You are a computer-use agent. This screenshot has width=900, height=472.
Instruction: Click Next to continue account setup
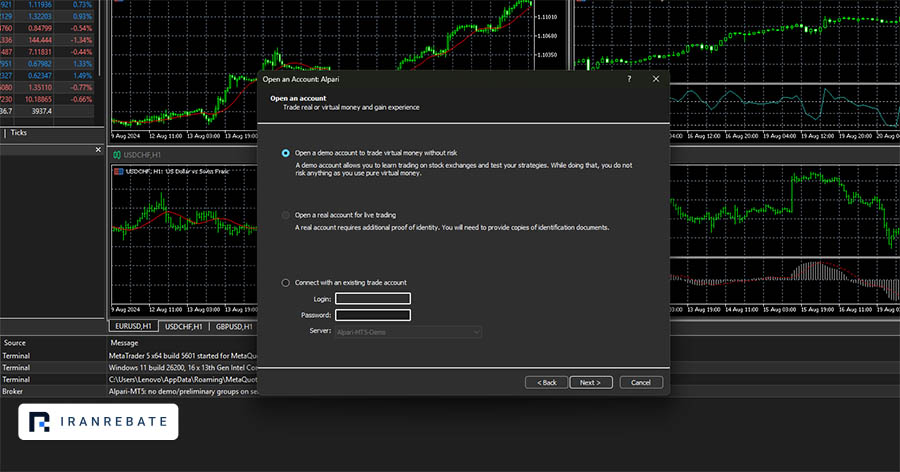tap(591, 382)
